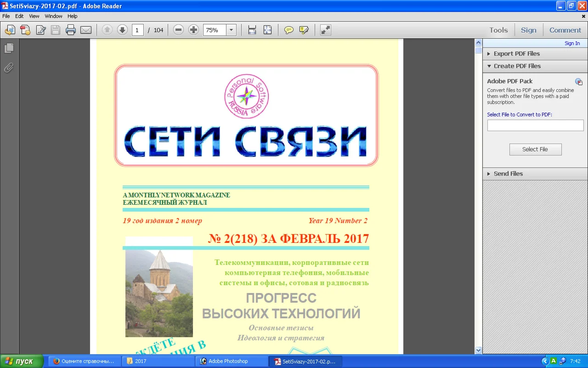The height and width of the screenshot is (368, 588).
Task: Toggle Fit One Full Page view
Action: point(267,29)
